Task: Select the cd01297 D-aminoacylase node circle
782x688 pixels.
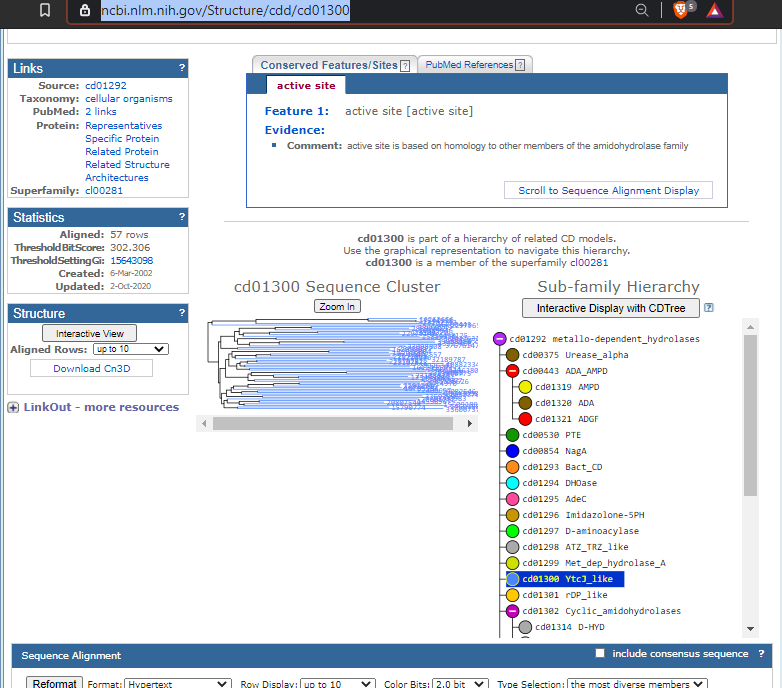Action: tap(512, 531)
